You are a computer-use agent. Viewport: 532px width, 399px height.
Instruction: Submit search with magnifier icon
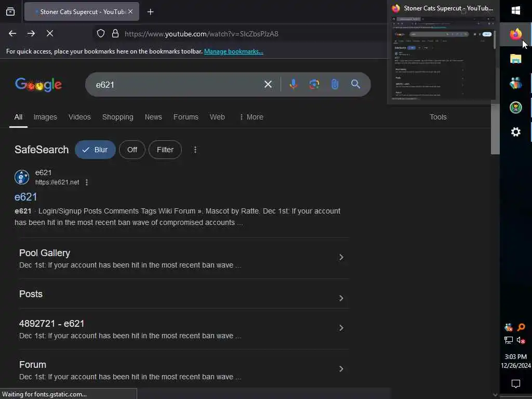[x=355, y=84]
